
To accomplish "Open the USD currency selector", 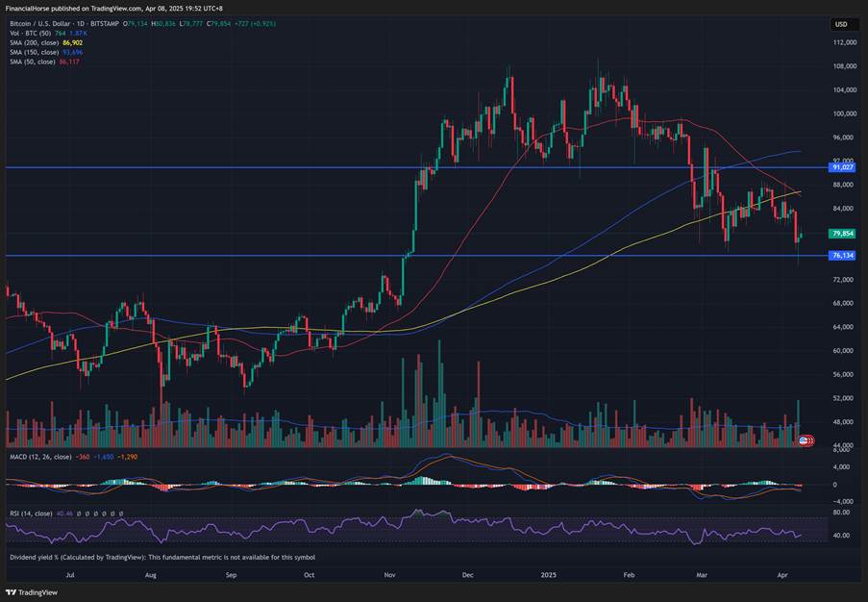I will (841, 24).
